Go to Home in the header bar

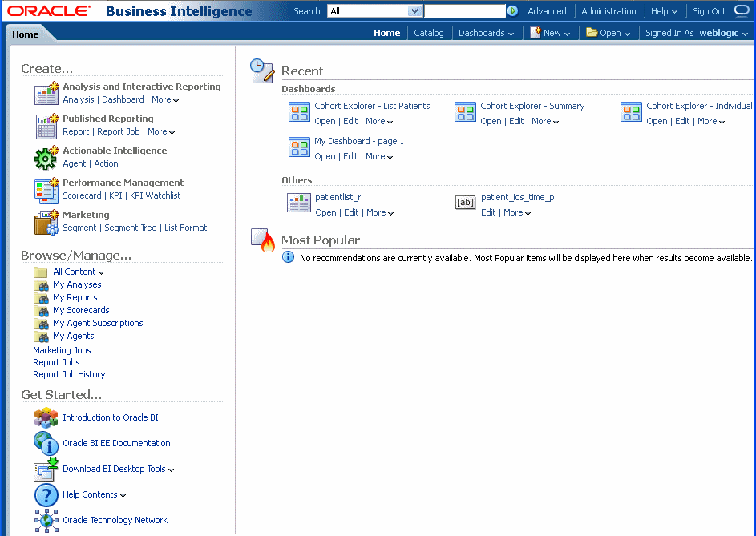(386, 33)
